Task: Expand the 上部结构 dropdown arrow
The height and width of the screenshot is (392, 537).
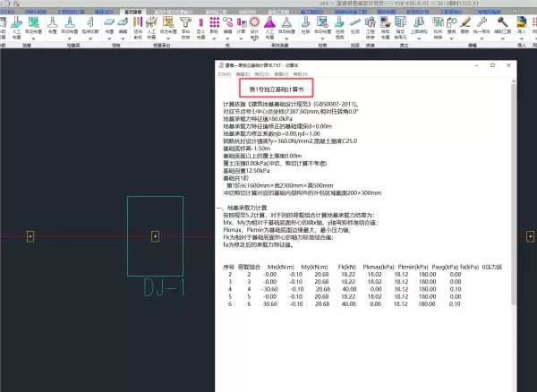Action: [x=419, y=38]
